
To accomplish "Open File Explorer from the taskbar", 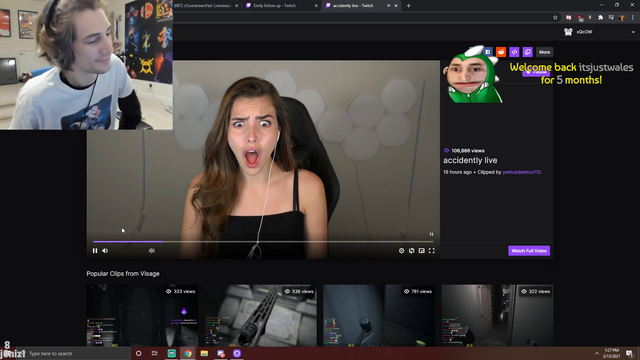I will click(204, 353).
